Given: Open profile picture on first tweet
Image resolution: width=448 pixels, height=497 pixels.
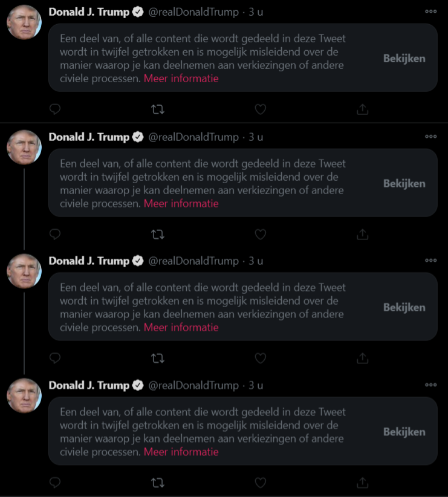Looking at the screenshot, I should pyautogui.click(x=24, y=22).
